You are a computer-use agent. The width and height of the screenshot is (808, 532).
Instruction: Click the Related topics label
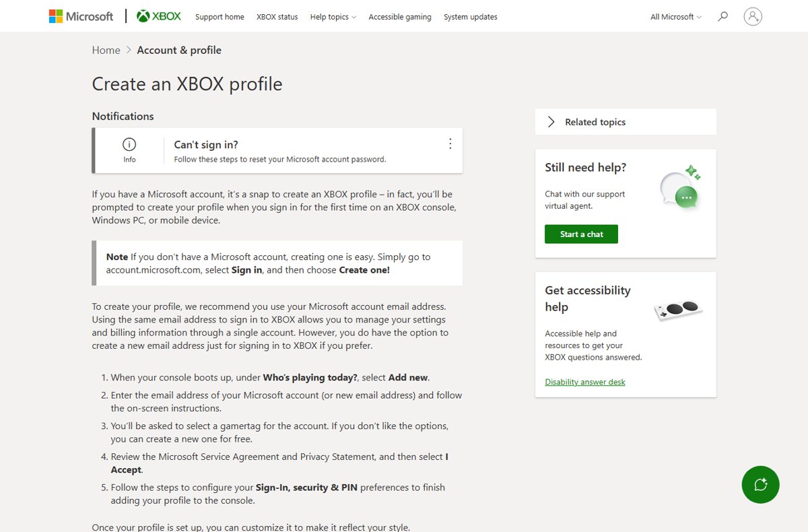(595, 122)
